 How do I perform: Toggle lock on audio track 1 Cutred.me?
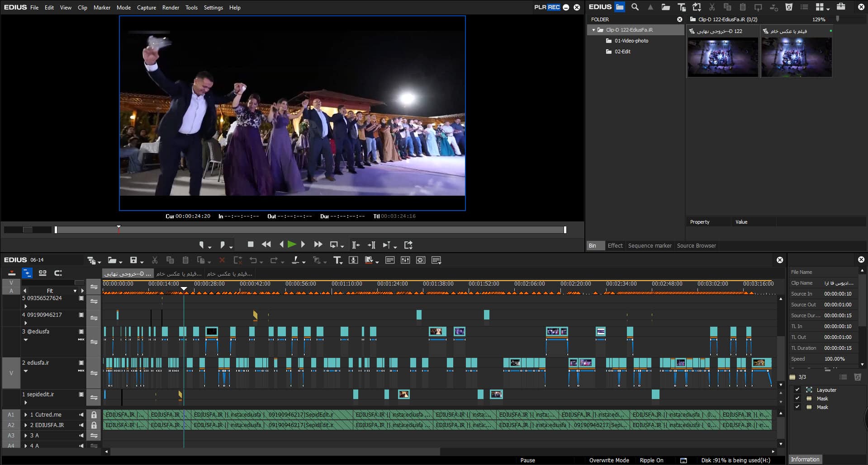point(94,414)
